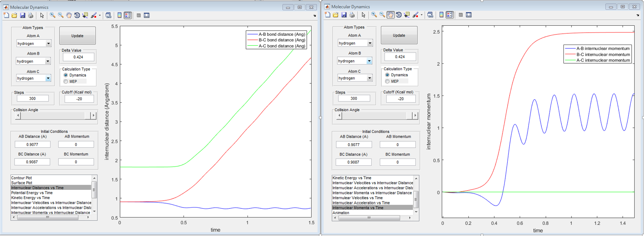Click Save Figure icon in left window
The image size is (644, 236).
pos(22,15)
